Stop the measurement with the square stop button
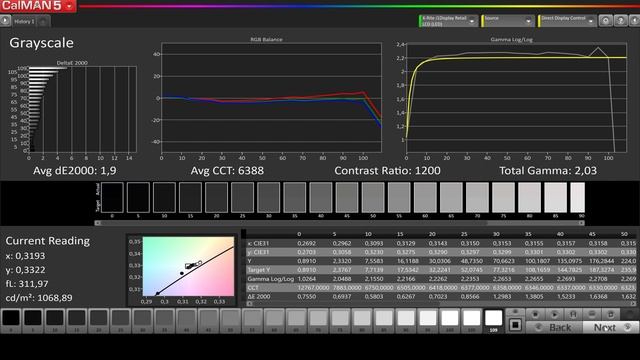This screenshot has height=360, width=640. [x=515, y=325]
